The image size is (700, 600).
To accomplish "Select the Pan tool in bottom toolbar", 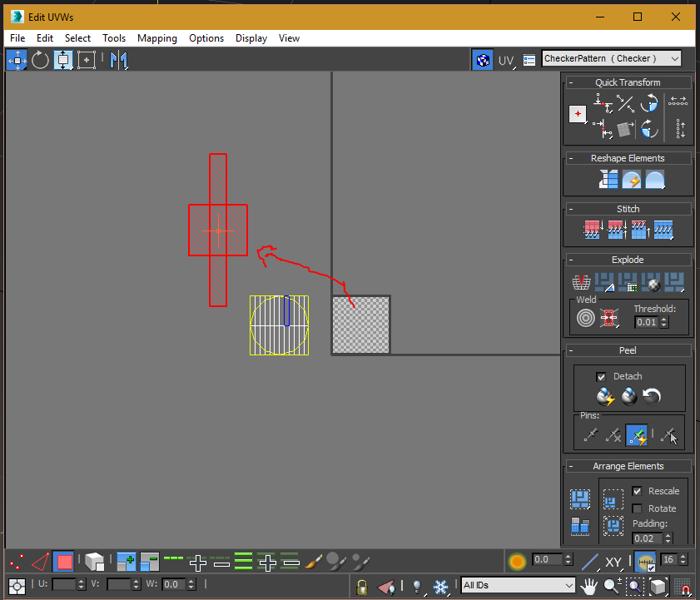I will coord(588,586).
